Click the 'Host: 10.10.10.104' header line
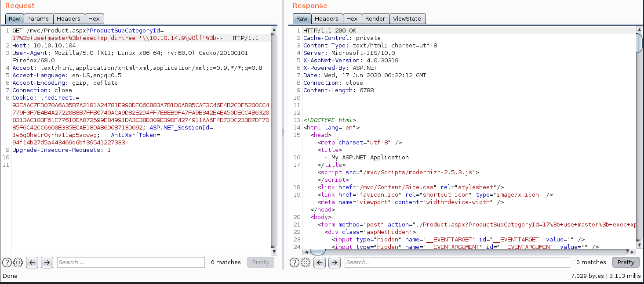This screenshot has width=644, height=284. 44,46
